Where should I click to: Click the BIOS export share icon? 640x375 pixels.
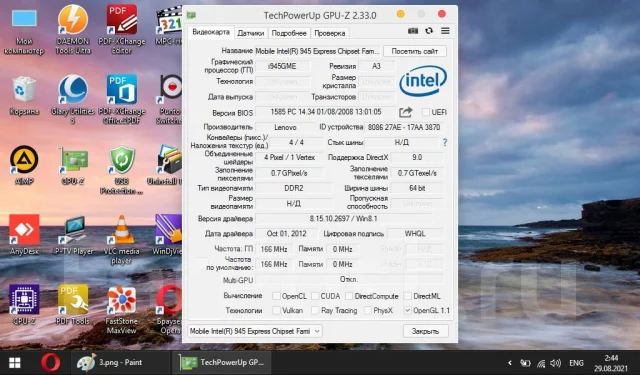405,112
